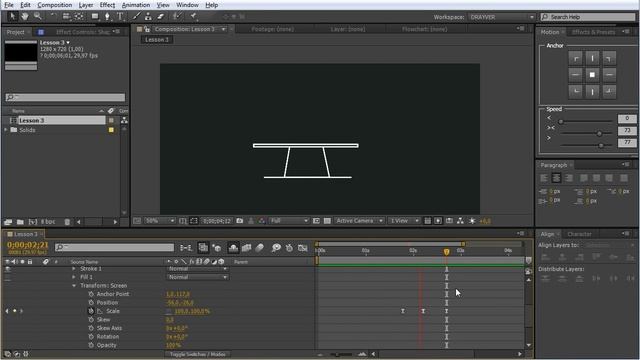Toggle Anchor Point stopwatch keyframing
The width and height of the screenshot is (640, 360).
(91, 294)
